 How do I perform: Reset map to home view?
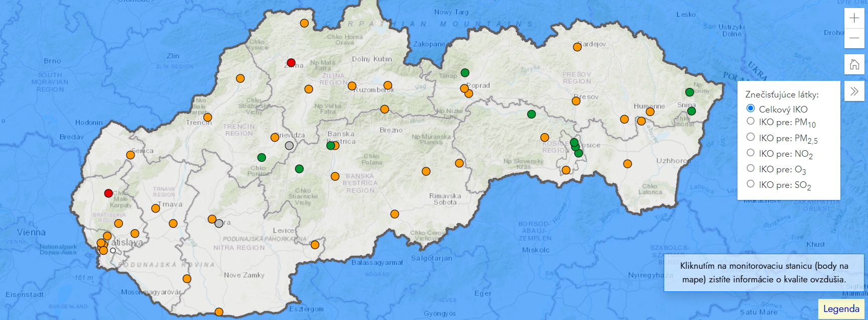[854, 65]
